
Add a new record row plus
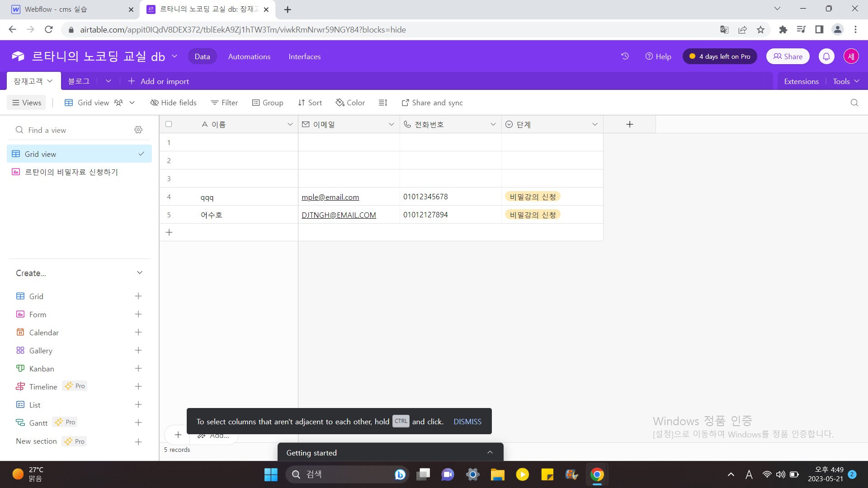coord(169,232)
